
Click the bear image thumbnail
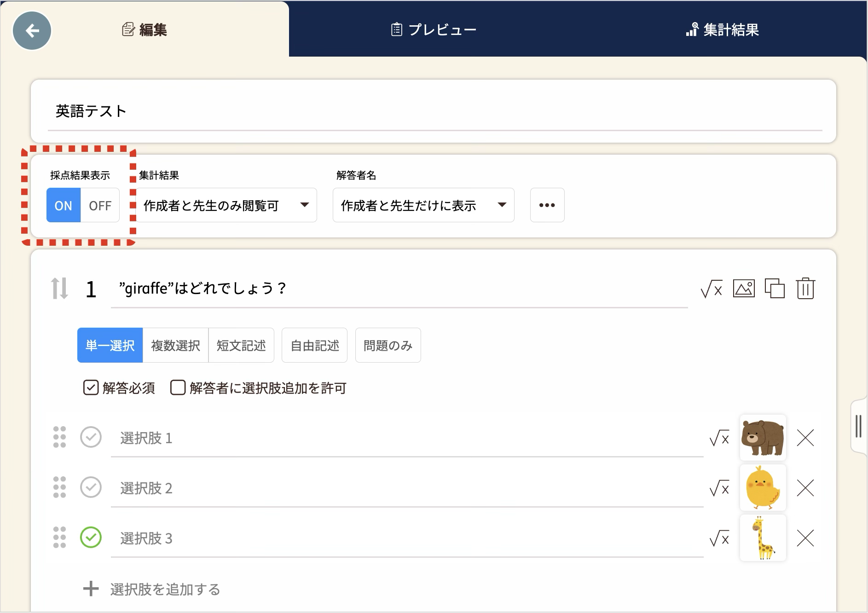763,438
